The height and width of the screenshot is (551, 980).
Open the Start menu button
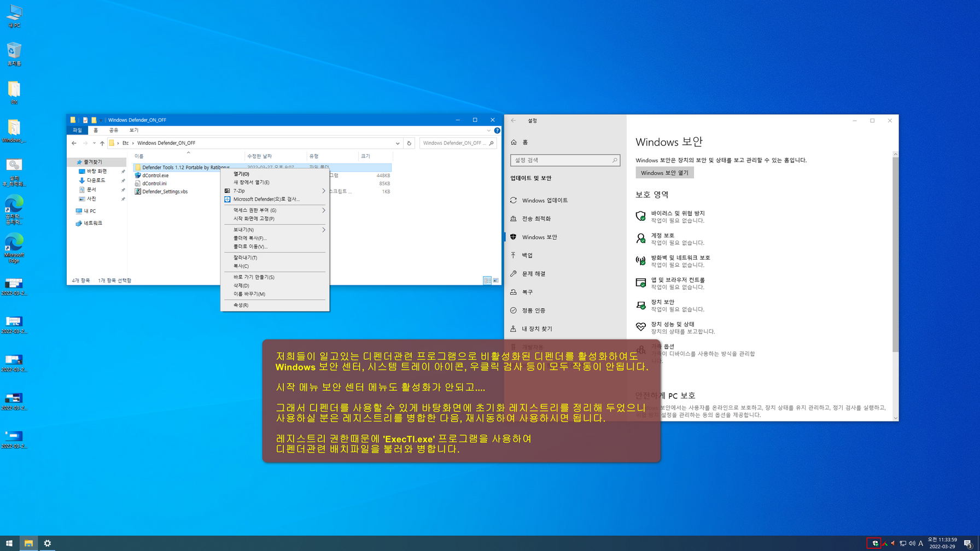[x=9, y=543]
